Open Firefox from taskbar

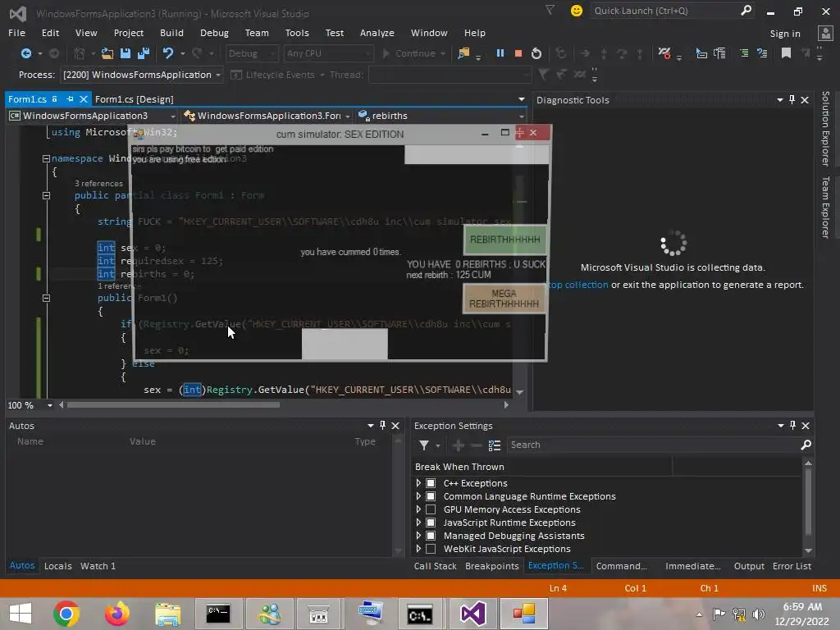click(116, 614)
